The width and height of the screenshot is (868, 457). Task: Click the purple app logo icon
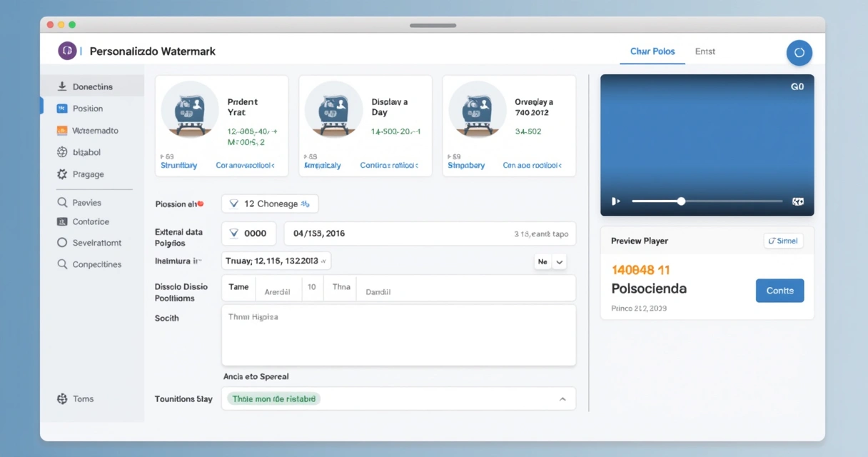coord(67,51)
